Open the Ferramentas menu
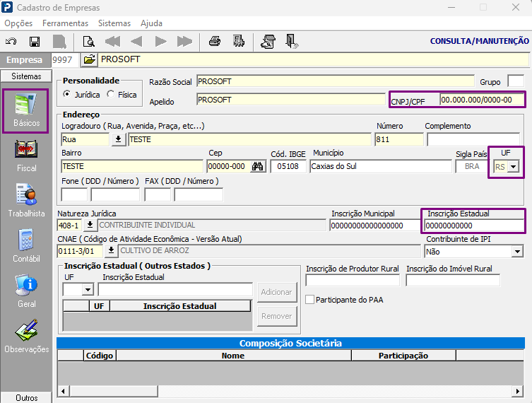Image resolution: width=532 pixels, height=403 pixels. [65, 23]
